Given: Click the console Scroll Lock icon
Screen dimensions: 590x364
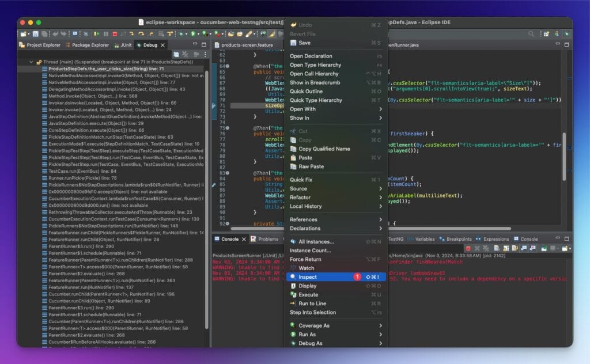Looking at the screenshot, I should tap(506, 248).
